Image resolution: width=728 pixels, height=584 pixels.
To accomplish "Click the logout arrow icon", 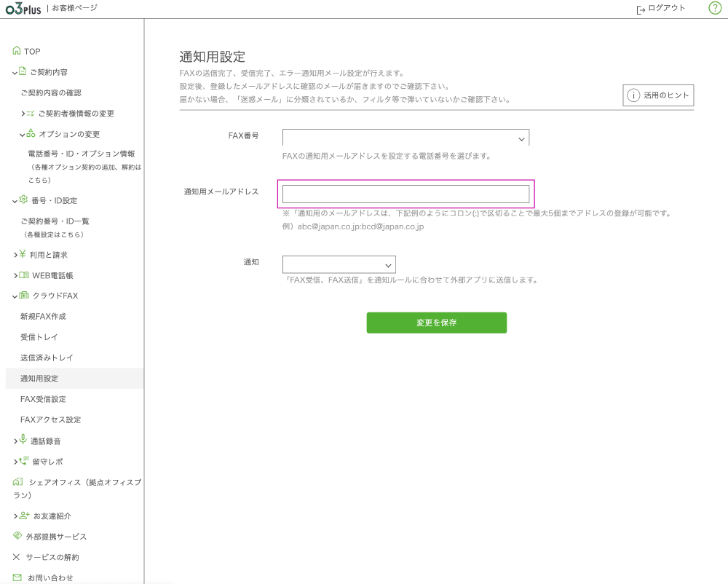I will (x=640, y=9).
